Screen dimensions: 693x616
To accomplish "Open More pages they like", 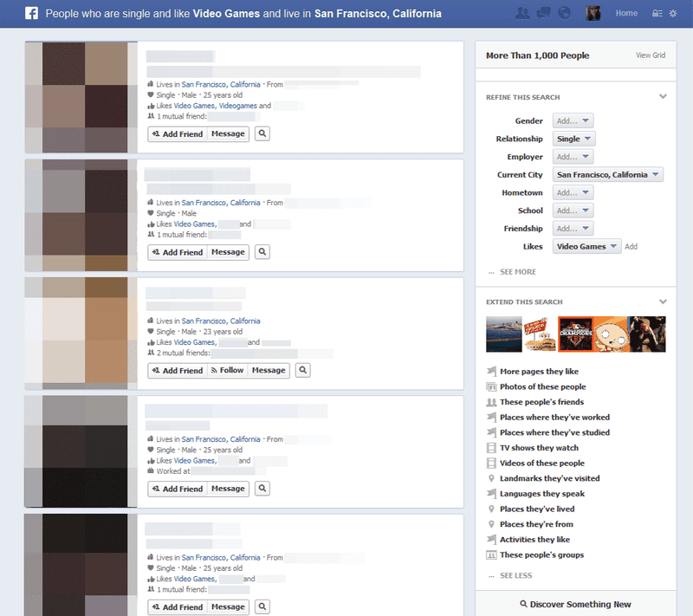I will coord(539,372).
